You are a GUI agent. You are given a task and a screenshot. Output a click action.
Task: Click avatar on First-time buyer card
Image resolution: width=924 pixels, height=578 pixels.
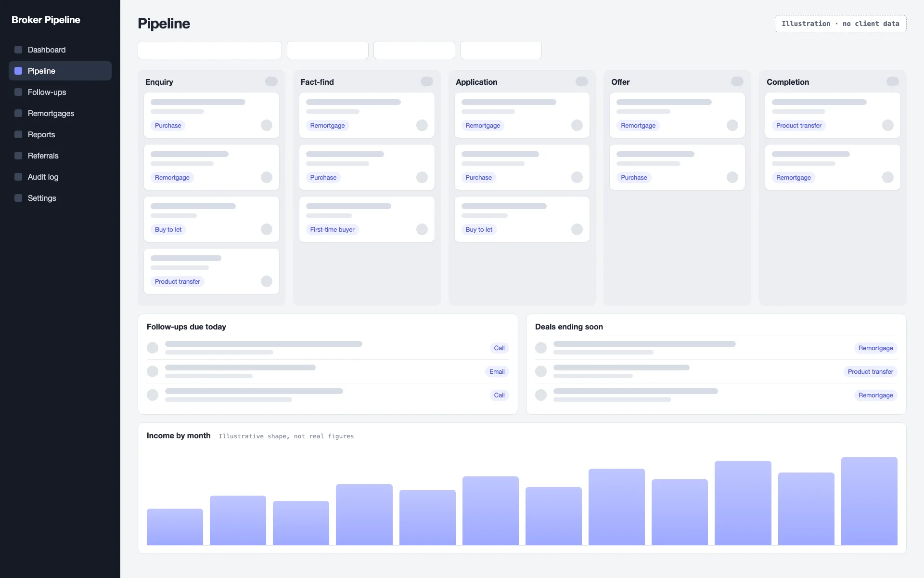pos(422,229)
